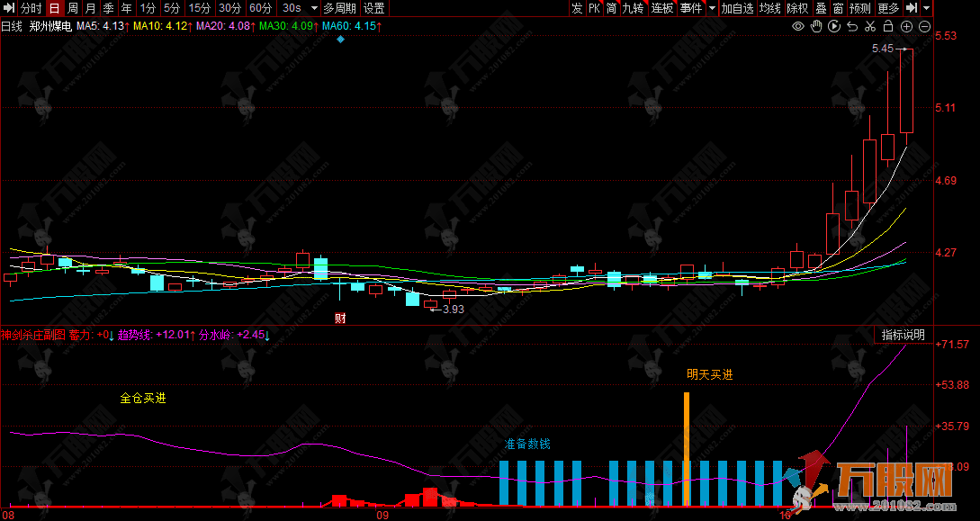The image size is (980, 521).
Task: Click the eye visibility icon in chart toolbar
Action: point(797,27)
